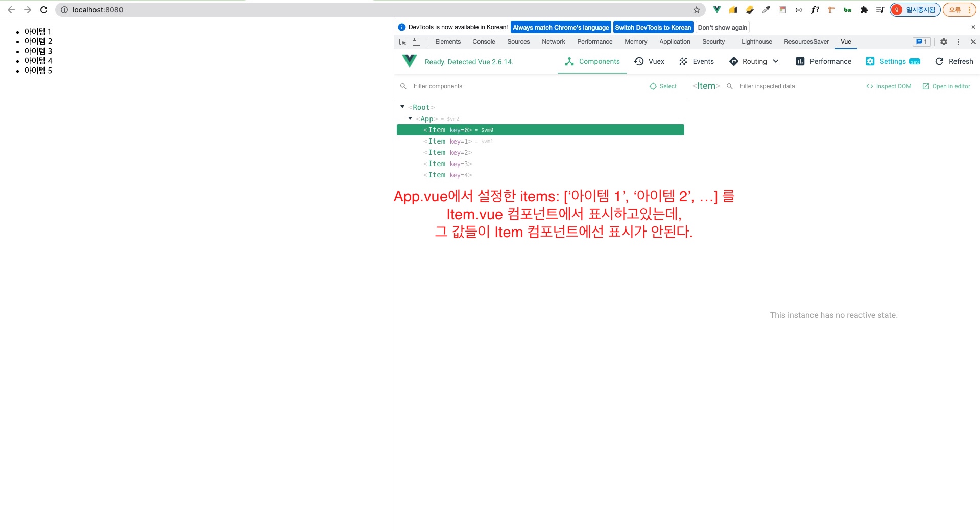980x531 pixels.
Task: Click the Inspect DOM link
Action: pos(889,86)
